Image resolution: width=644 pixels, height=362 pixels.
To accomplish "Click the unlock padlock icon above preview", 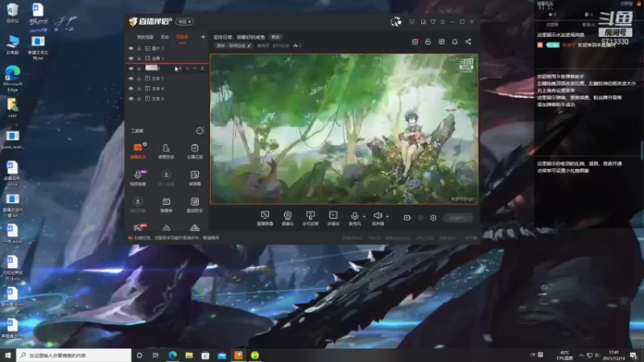I will pos(428,42).
